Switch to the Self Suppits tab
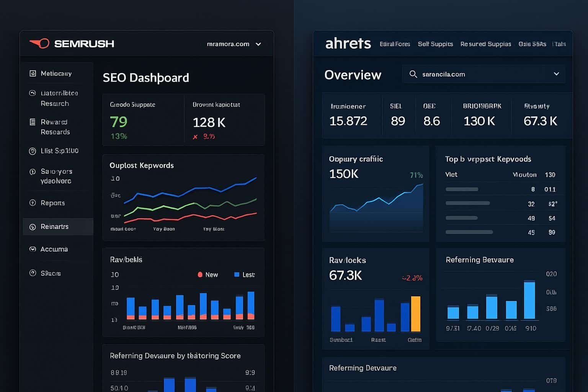The height and width of the screenshot is (392, 588). tap(435, 44)
